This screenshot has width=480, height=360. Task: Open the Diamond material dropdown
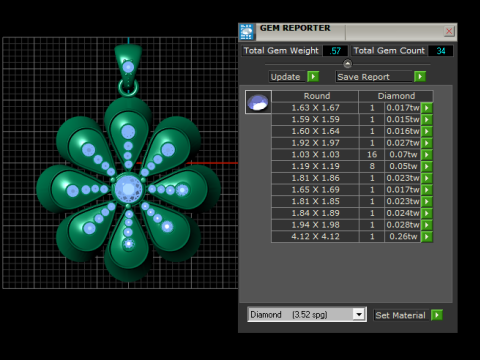tap(359, 314)
